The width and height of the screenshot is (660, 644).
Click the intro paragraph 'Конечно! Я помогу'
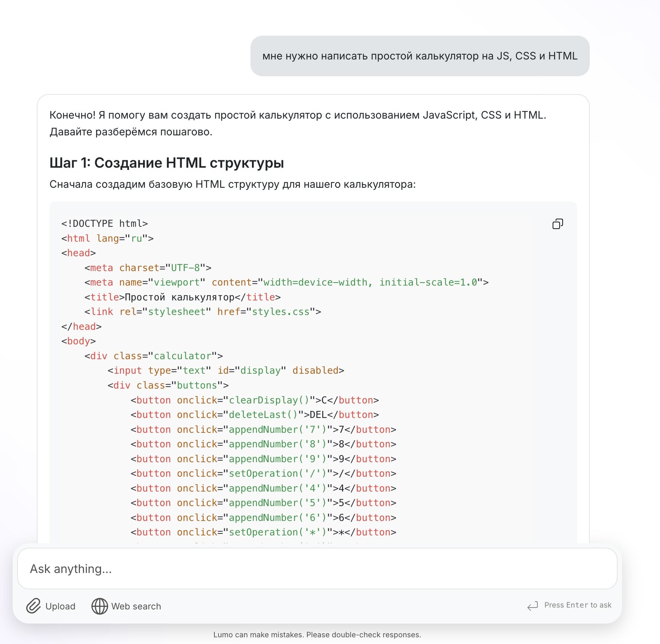(298, 123)
